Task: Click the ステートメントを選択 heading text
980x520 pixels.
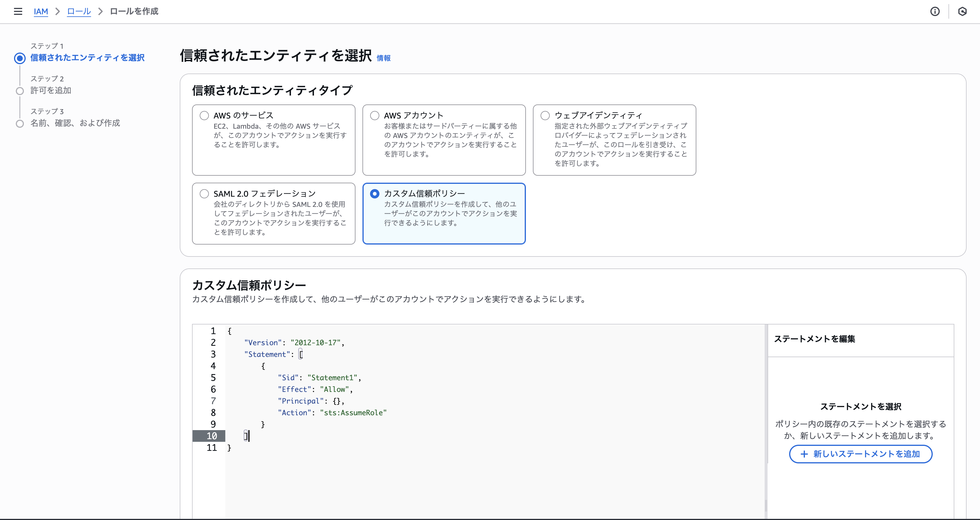Action: (x=861, y=407)
